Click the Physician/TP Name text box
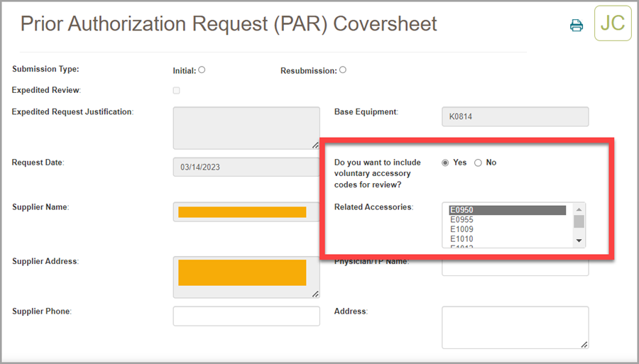 tap(515, 267)
